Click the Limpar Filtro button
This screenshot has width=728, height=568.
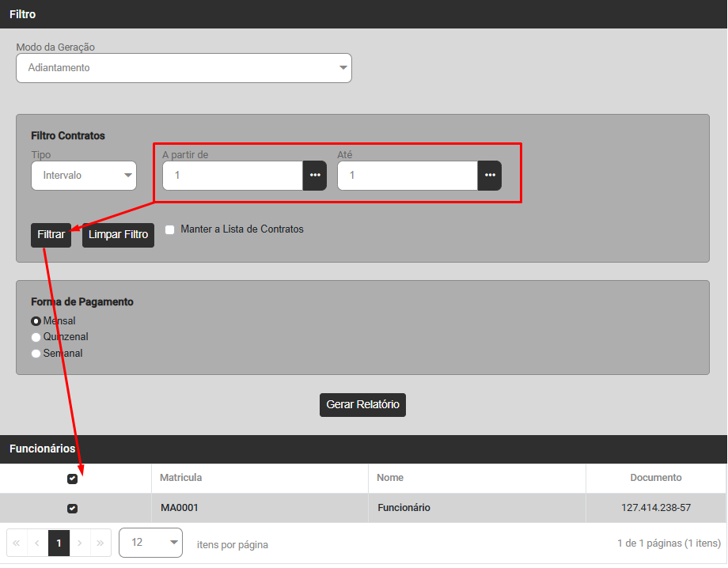[118, 235]
